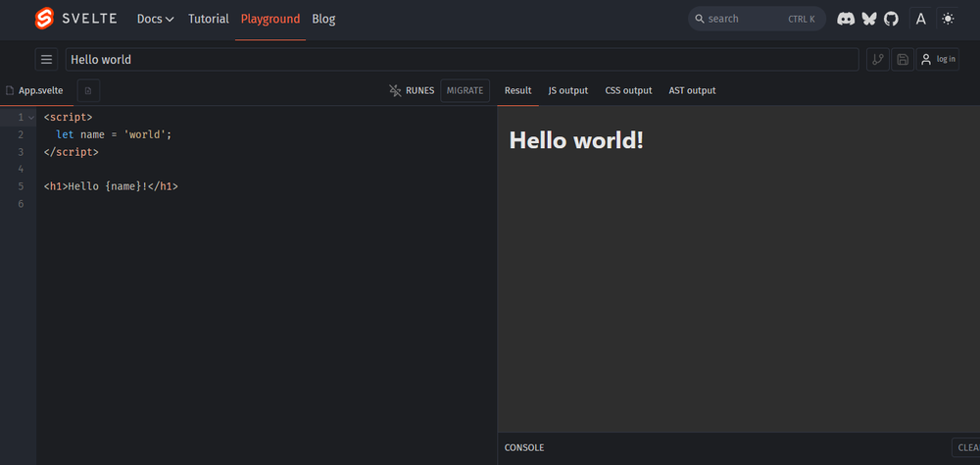Image resolution: width=980 pixels, height=465 pixels.
Task: Open the hamburger menu beside project name
Action: [46, 60]
